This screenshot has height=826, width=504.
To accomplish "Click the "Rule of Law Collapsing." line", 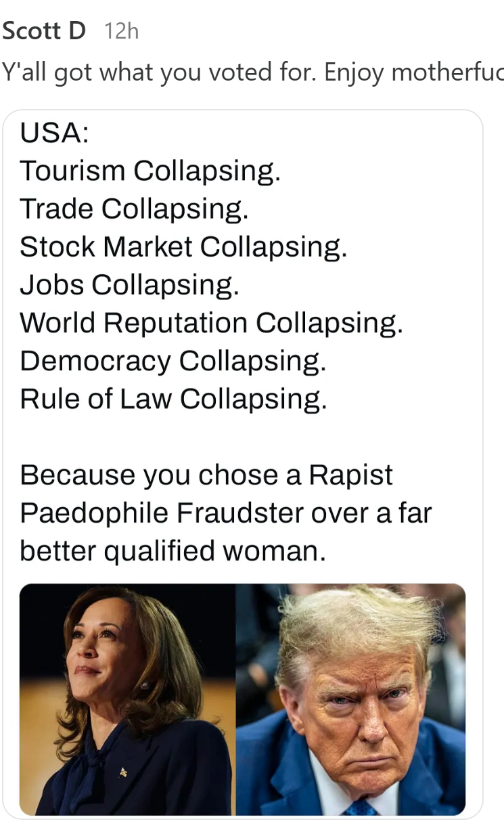I will coord(173,399).
